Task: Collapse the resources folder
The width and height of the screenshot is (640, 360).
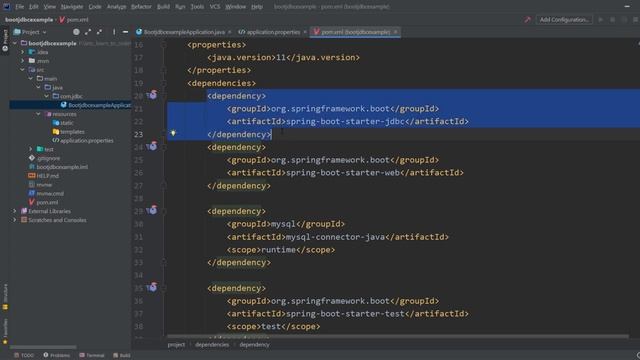Action: 38,114
